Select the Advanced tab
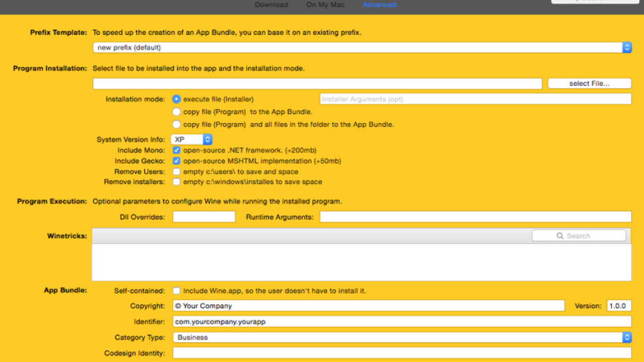The height and width of the screenshot is (362, 644). [380, 5]
